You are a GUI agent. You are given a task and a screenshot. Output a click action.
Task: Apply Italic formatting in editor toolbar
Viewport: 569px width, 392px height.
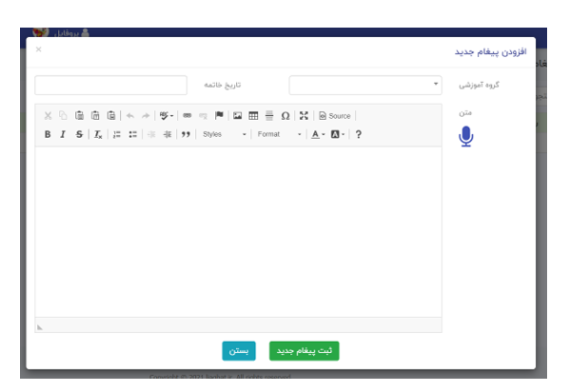(x=63, y=134)
